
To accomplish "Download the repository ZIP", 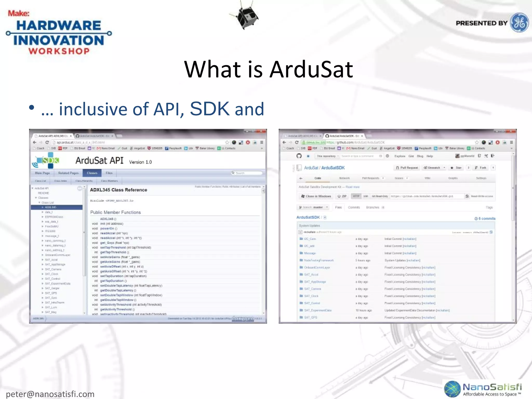I will [342, 196].
